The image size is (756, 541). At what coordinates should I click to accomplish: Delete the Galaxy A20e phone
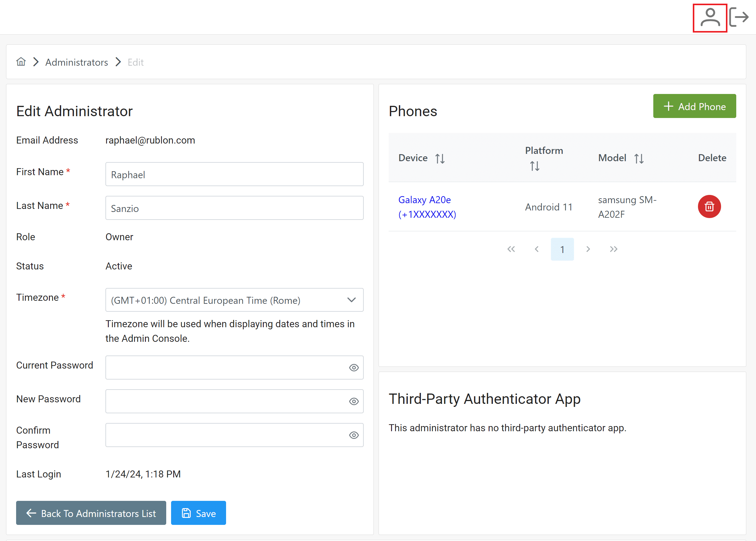[x=709, y=206]
